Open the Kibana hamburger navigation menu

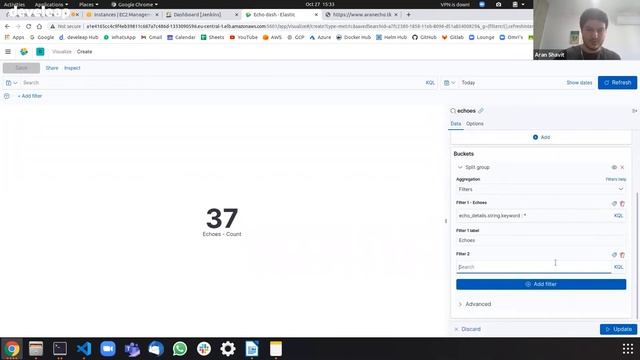click(8, 52)
